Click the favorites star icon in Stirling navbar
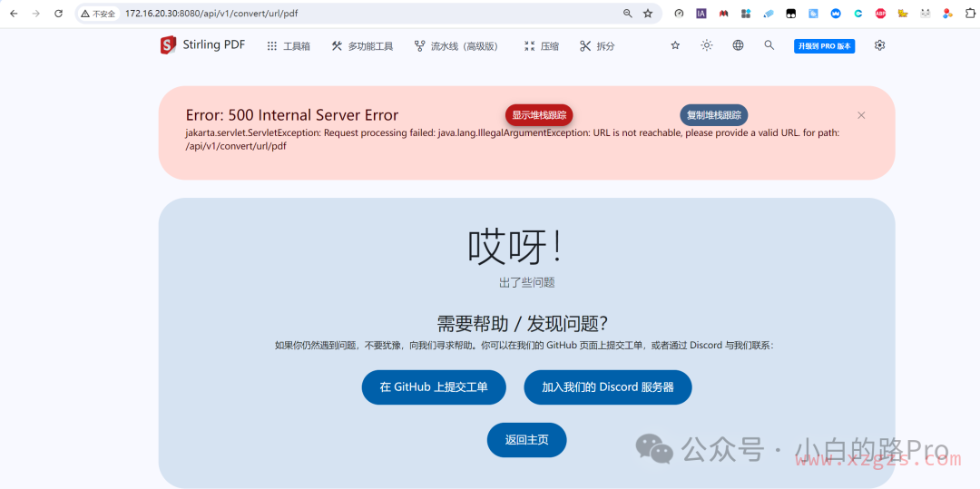980x489 pixels. point(675,45)
